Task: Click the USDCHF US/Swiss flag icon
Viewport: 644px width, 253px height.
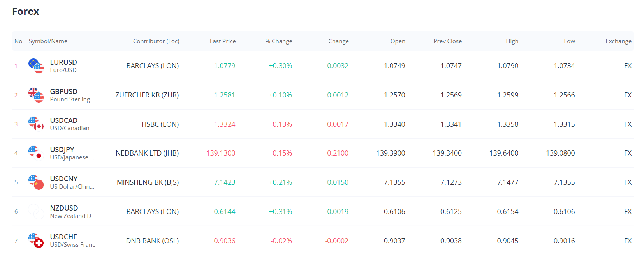Action: coord(36,241)
